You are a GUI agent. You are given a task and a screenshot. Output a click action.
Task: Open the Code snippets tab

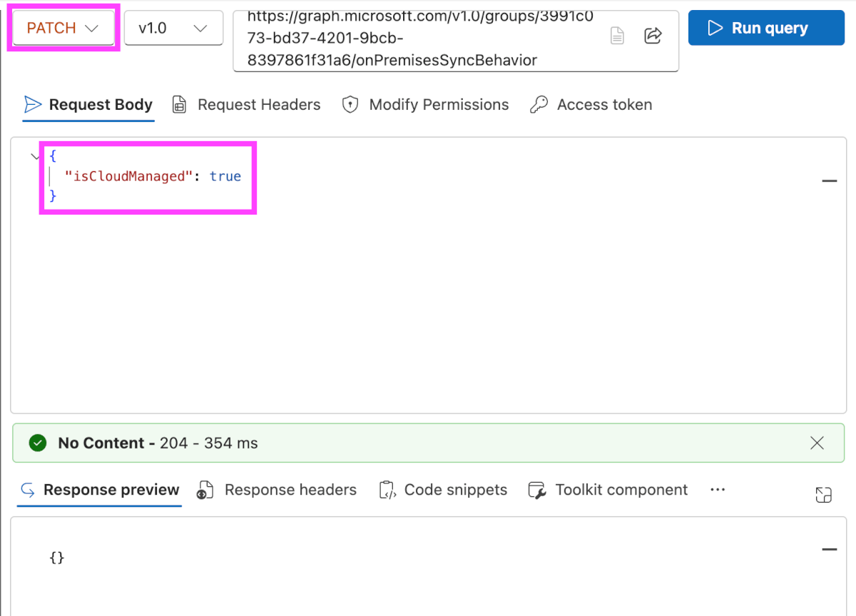pyautogui.click(x=443, y=490)
